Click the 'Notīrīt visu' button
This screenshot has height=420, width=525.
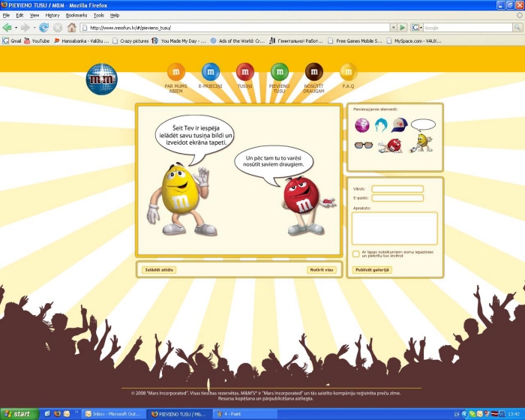(322, 270)
